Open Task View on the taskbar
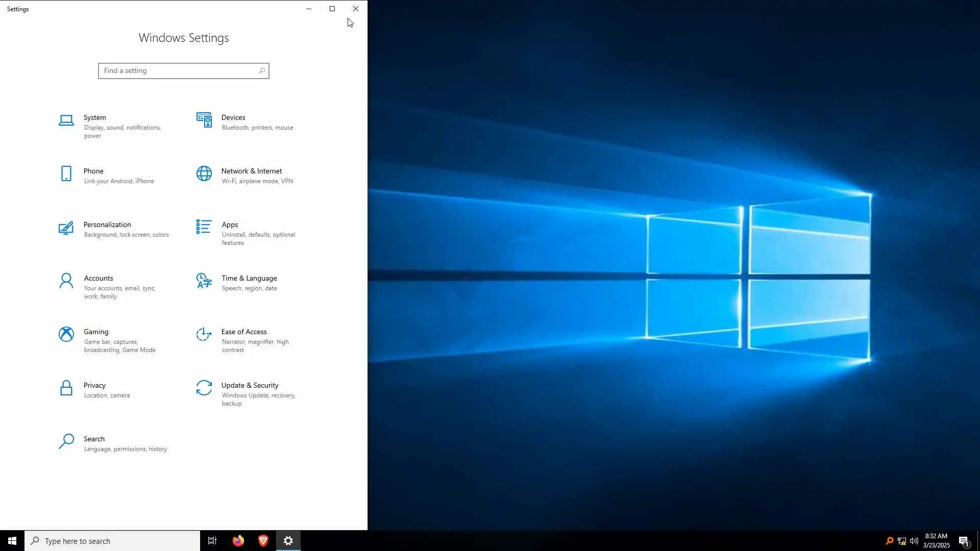The width and height of the screenshot is (980, 551). coord(212,541)
